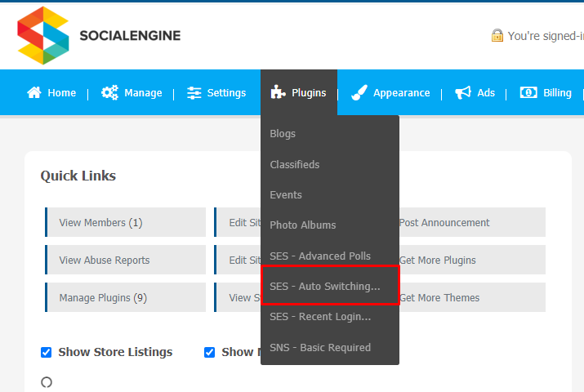Open Get More Themes quick link
This screenshot has height=392, width=584.
(x=472, y=297)
